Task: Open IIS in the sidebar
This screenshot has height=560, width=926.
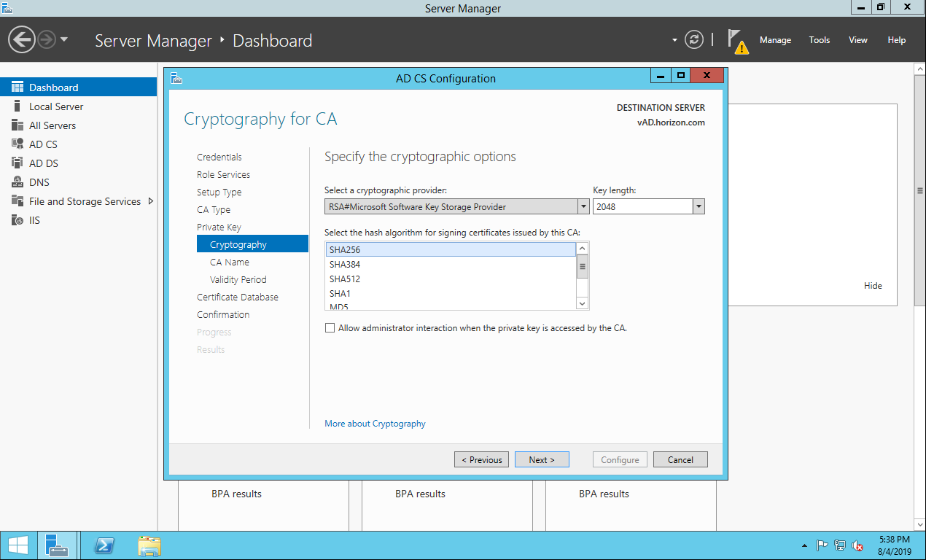Action: [x=34, y=220]
